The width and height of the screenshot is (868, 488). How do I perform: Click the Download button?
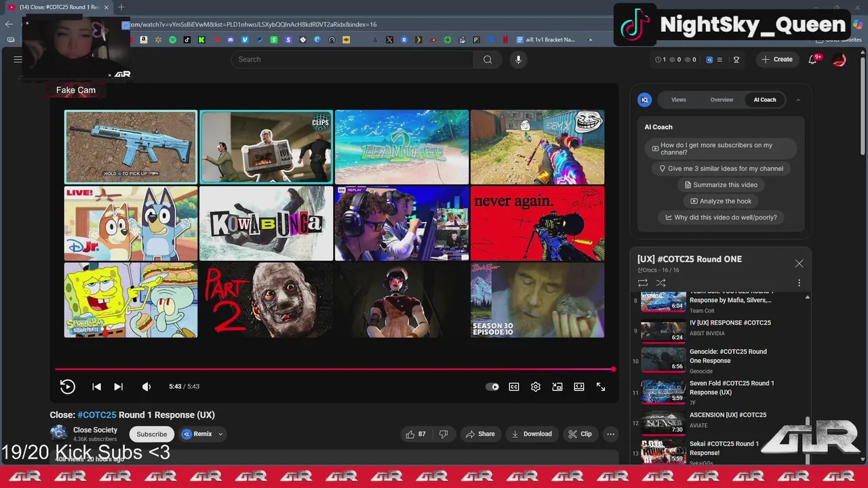pyautogui.click(x=531, y=434)
